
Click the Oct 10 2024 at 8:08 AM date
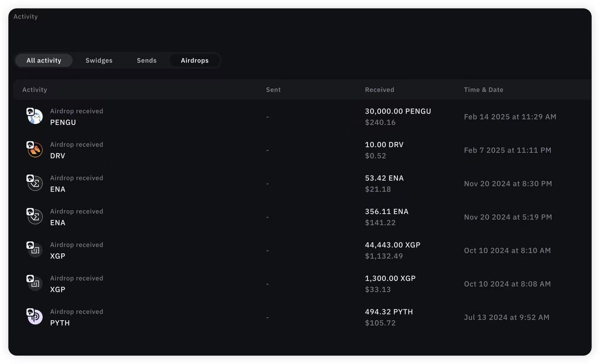pyautogui.click(x=507, y=284)
